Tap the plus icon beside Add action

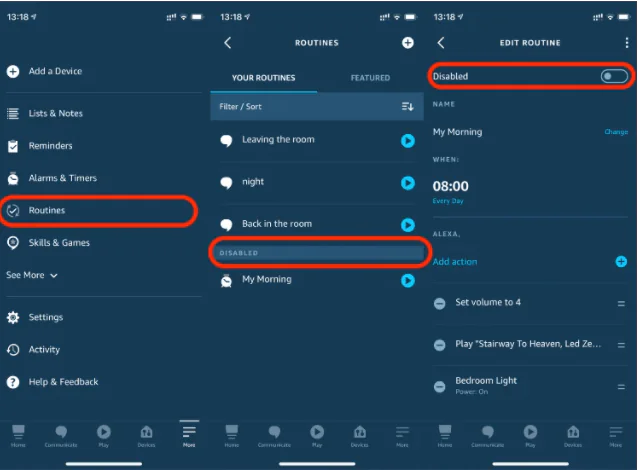621,262
